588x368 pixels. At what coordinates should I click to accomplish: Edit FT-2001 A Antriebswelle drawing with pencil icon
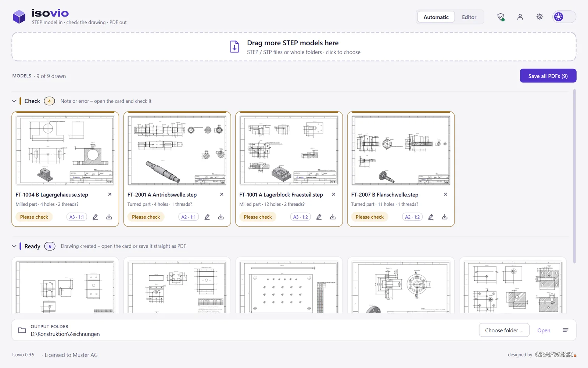point(207,217)
